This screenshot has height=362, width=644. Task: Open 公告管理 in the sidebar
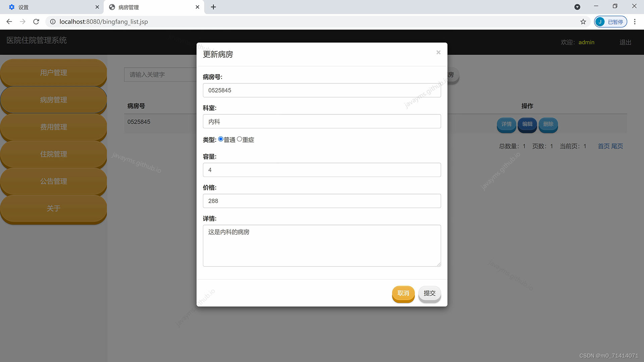(54, 181)
